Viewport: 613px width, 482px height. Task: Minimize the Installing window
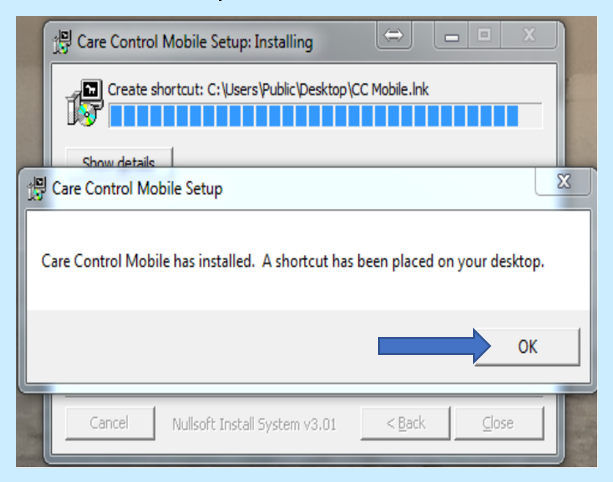[x=452, y=36]
